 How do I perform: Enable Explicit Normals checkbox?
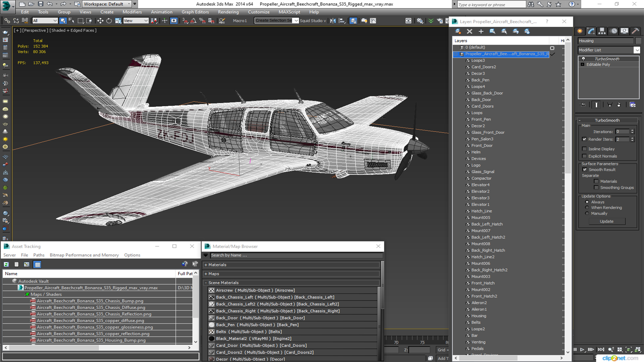pos(584,156)
